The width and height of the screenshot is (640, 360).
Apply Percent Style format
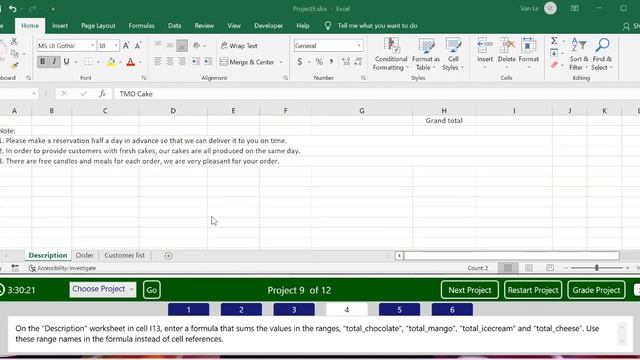coord(319,62)
